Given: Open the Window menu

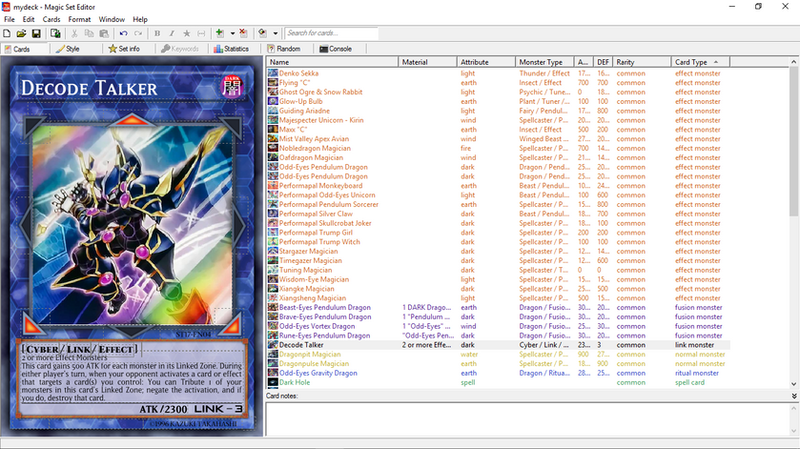Looking at the screenshot, I should [x=111, y=19].
